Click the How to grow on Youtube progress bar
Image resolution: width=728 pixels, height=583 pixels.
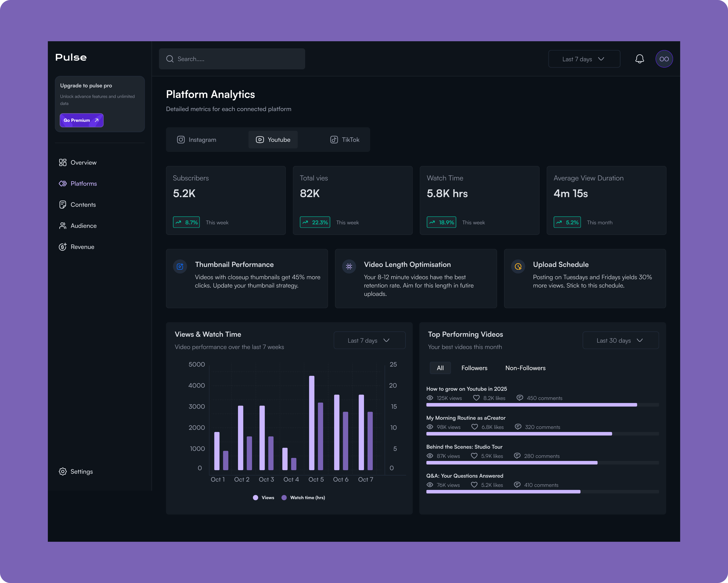click(531, 405)
